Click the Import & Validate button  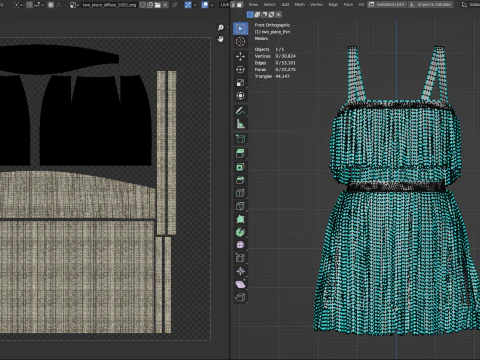[x=431, y=5]
